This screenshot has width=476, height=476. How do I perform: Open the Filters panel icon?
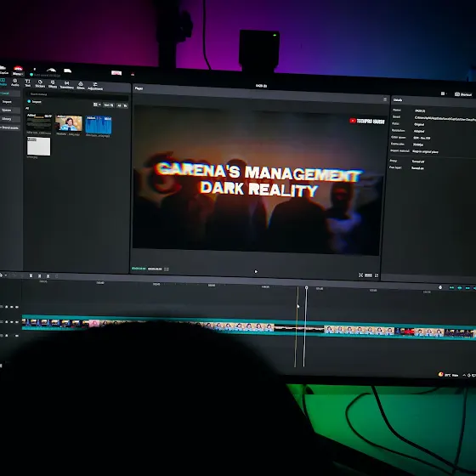click(81, 85)
